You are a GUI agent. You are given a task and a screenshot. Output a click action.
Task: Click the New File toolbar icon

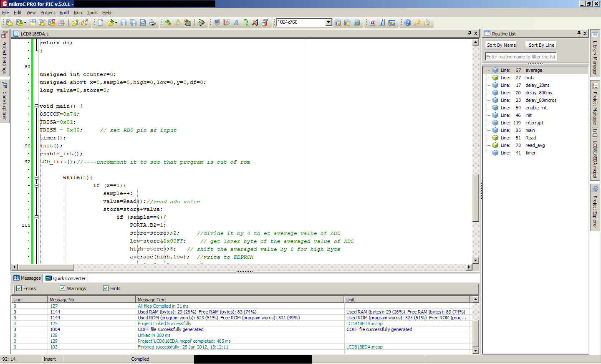tap(101, 23)
